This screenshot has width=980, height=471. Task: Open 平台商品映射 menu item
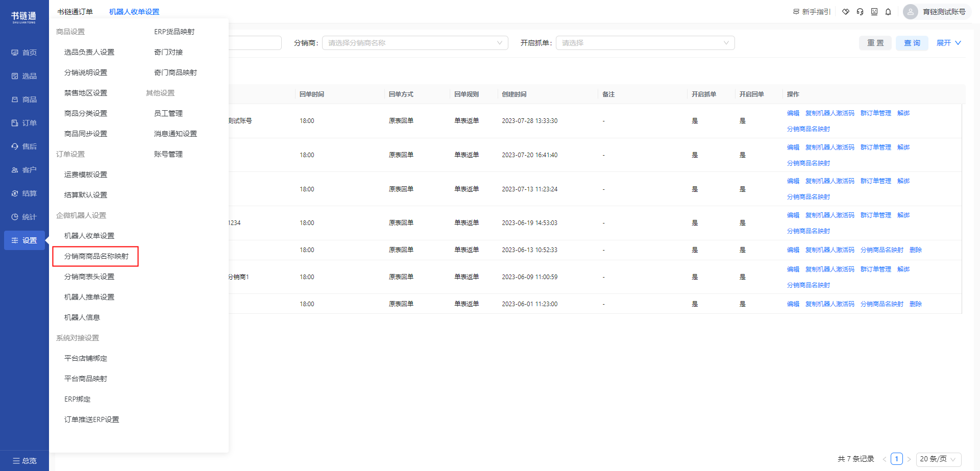[x=86, y=379]
